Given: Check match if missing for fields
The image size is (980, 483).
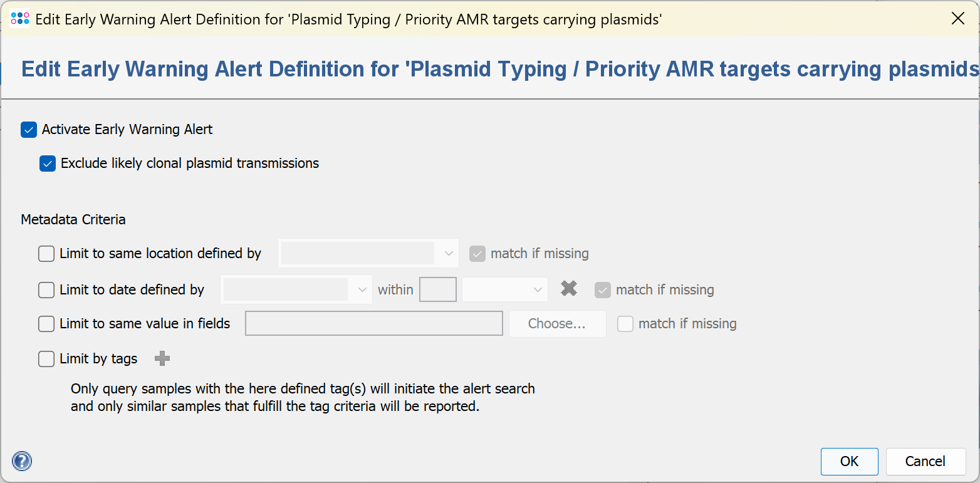Looking at the screenshot, I should click(x=625, y=324).
